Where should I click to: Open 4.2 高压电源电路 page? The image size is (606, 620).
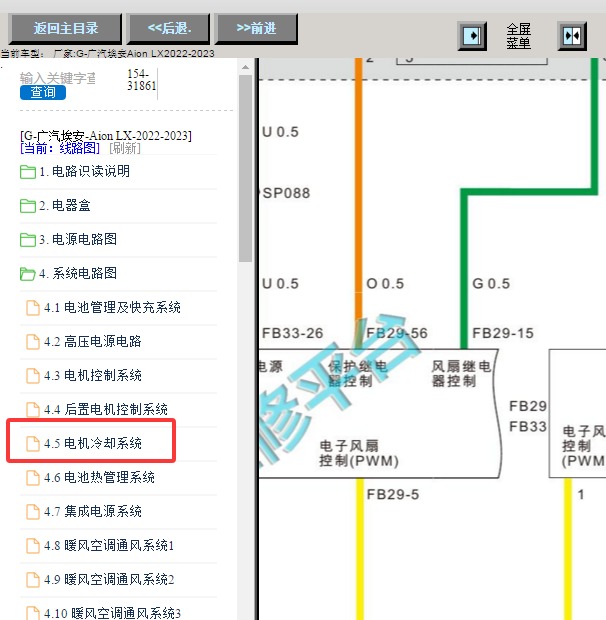pos(93,341)
